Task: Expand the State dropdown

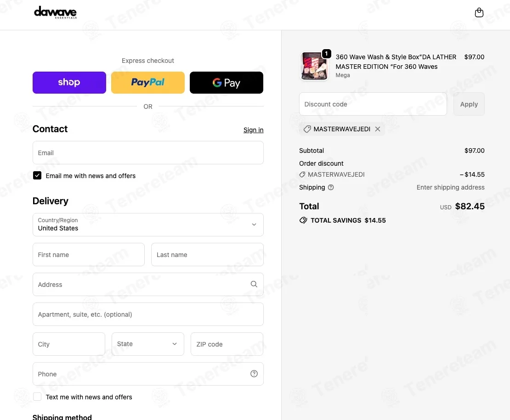Action: [x=148, y=344]
